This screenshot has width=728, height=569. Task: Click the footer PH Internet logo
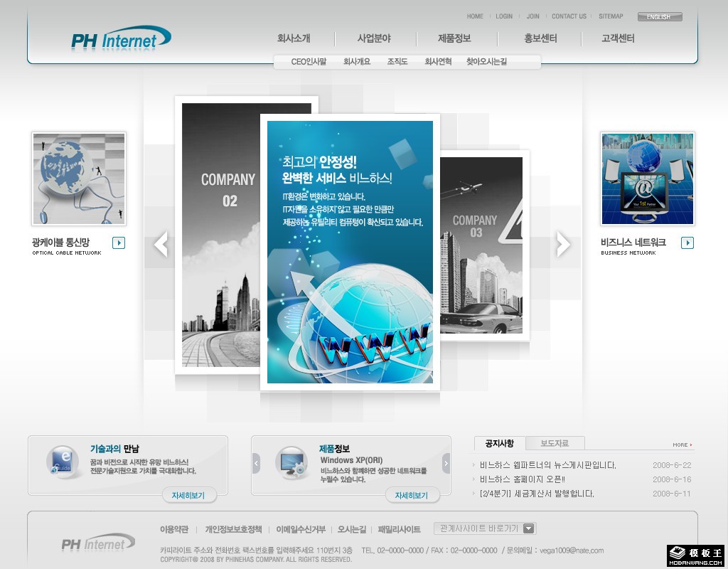click(98, 543)
